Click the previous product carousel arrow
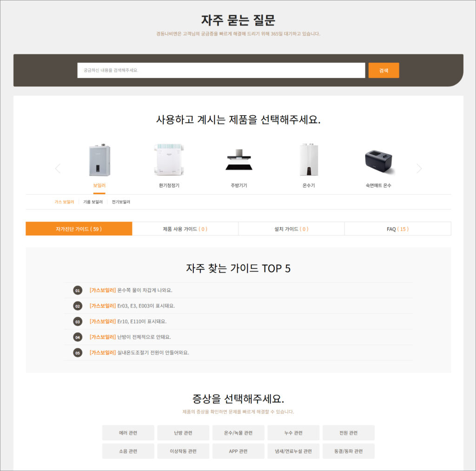The image size is (476, 471). 58,168
